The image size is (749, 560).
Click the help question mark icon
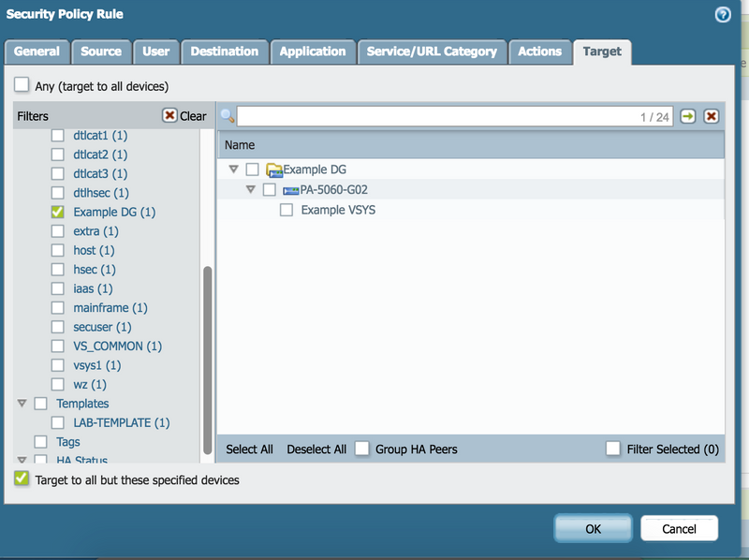click(722, 14)
